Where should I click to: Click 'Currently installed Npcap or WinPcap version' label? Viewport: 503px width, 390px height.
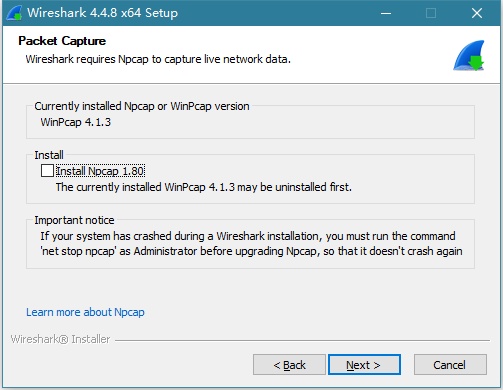[x=142, y=106]
